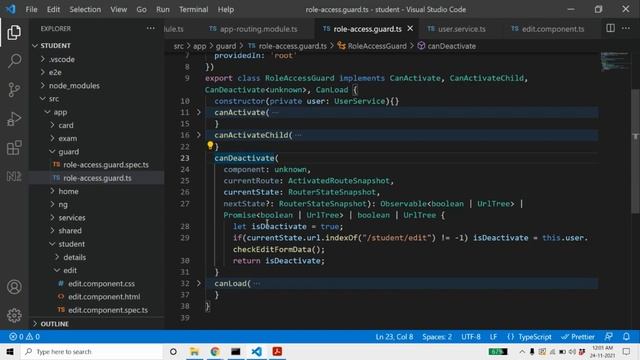Switch to edit.component.ts tab
Viewport: 640px width, 360px height.
tap(547, 29)
